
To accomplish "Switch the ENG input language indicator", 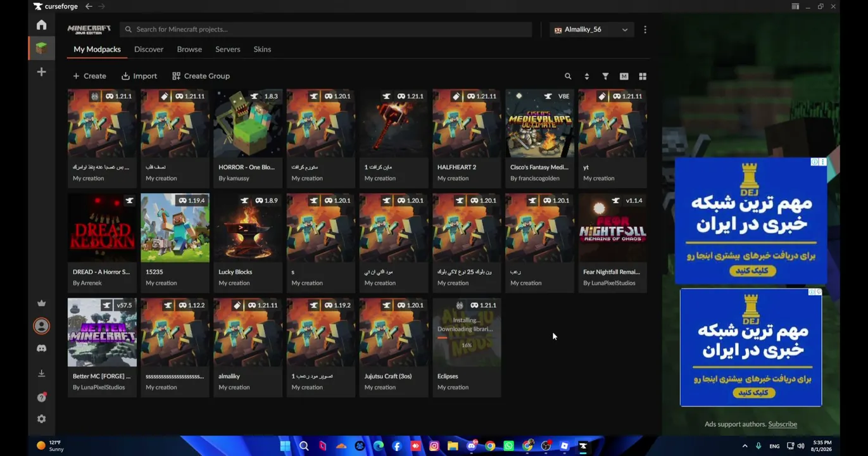I will [774, 446].
